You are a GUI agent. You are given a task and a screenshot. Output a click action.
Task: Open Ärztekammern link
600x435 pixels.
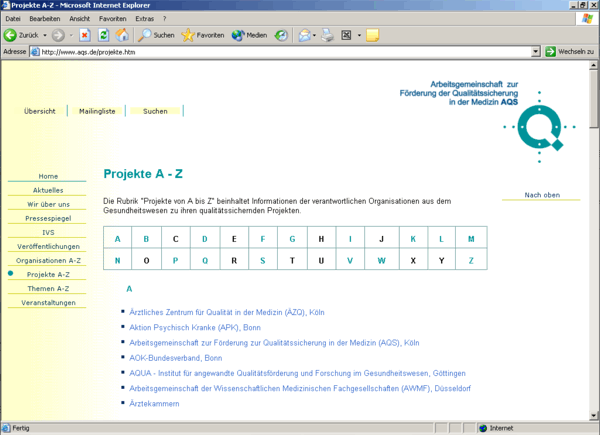click(154, 404)
